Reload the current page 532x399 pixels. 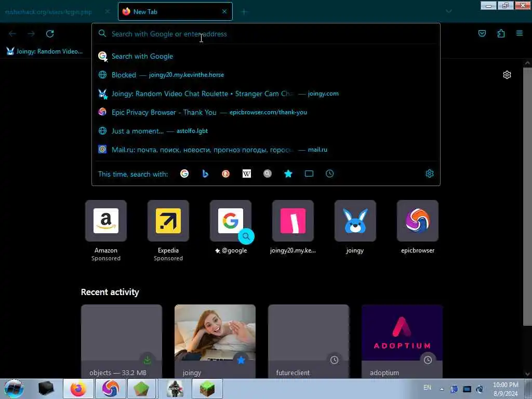[x=50, y=34]
